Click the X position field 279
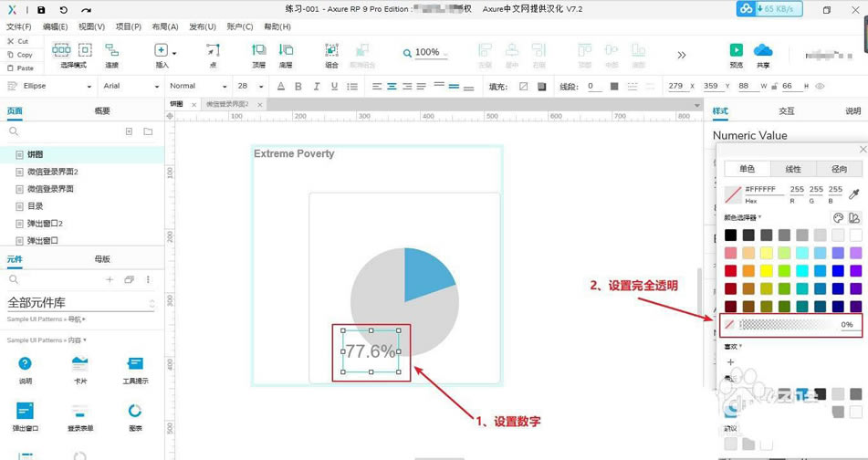 676,87
